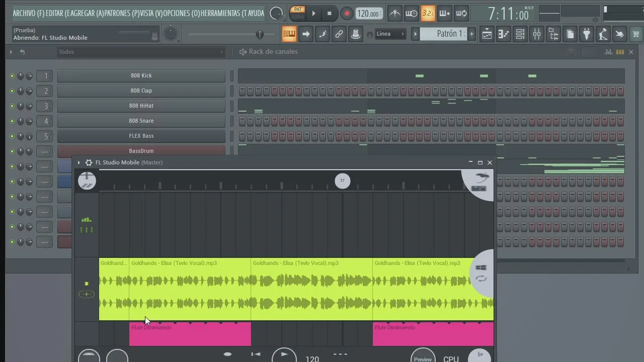Open channel rack graph editor icon
Screen dimensions: 644x362
tap(609, 52)
